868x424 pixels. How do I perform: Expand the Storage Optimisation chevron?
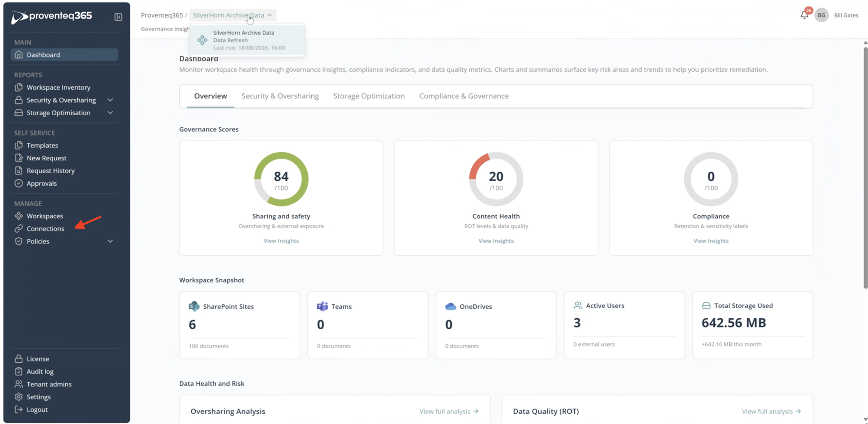click(x=110, y=112)
